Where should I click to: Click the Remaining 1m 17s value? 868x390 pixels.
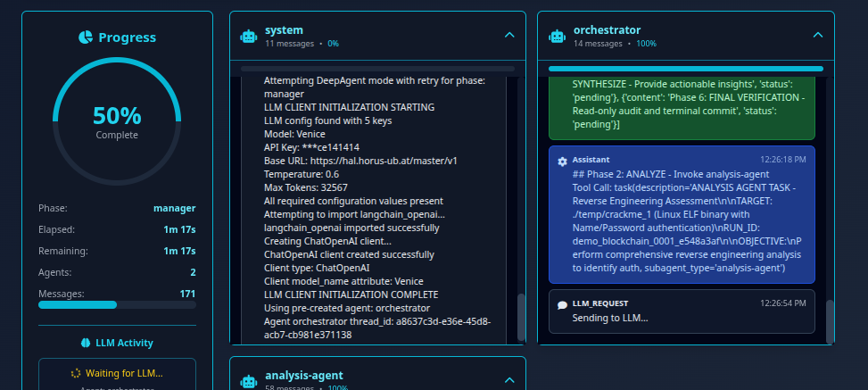tap(179, 251)
